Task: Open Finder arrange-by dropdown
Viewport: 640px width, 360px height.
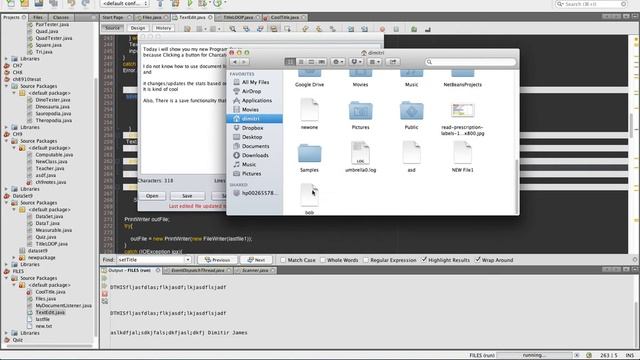Action: pos(374,62)
